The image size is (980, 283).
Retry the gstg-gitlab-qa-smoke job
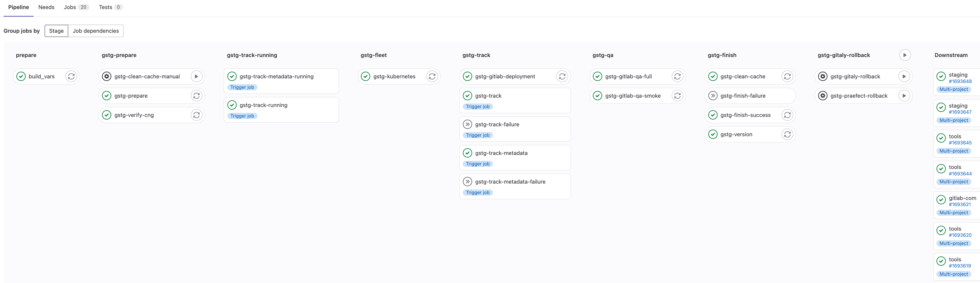[x=678, y=96]
